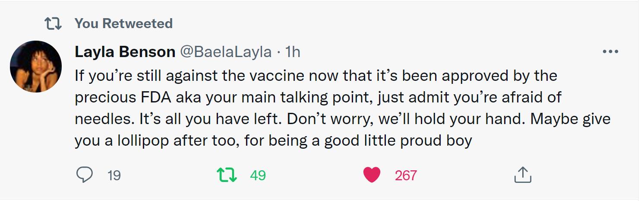The image size is (644, 201).
Task: Open Layla Benson display name link
Action: (x=125, y=52)
